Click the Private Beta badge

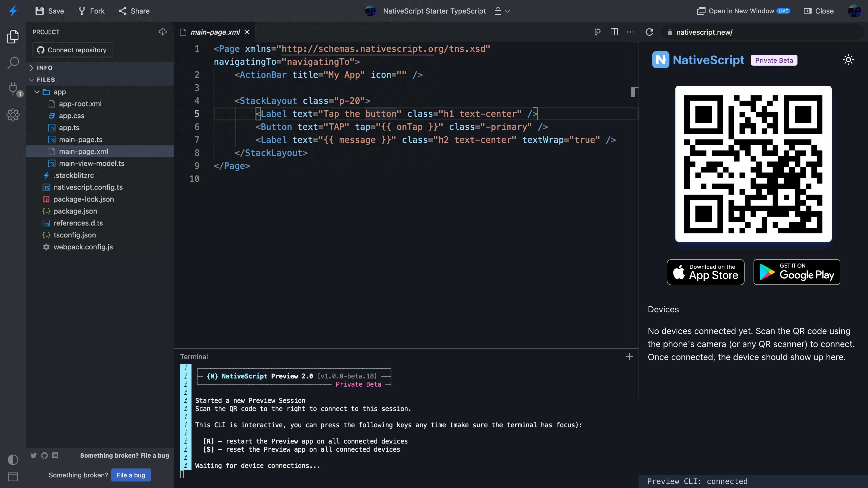click(774, 60)
